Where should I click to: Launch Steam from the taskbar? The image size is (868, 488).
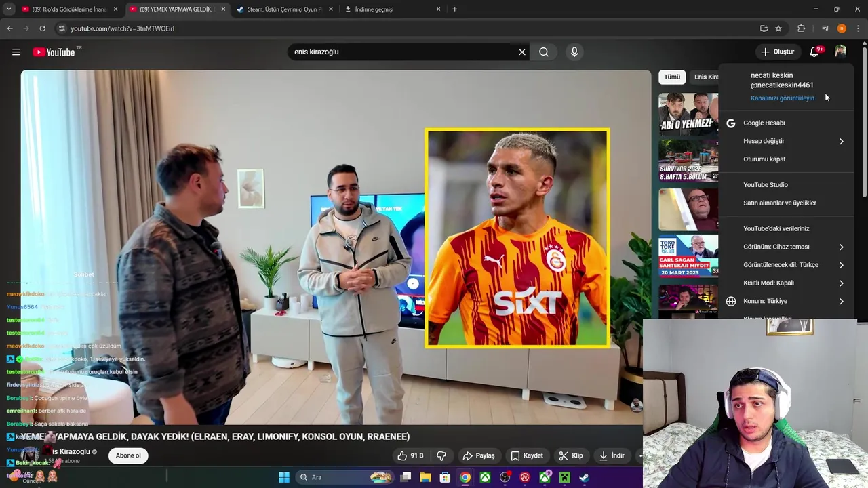tap(584, 477)
